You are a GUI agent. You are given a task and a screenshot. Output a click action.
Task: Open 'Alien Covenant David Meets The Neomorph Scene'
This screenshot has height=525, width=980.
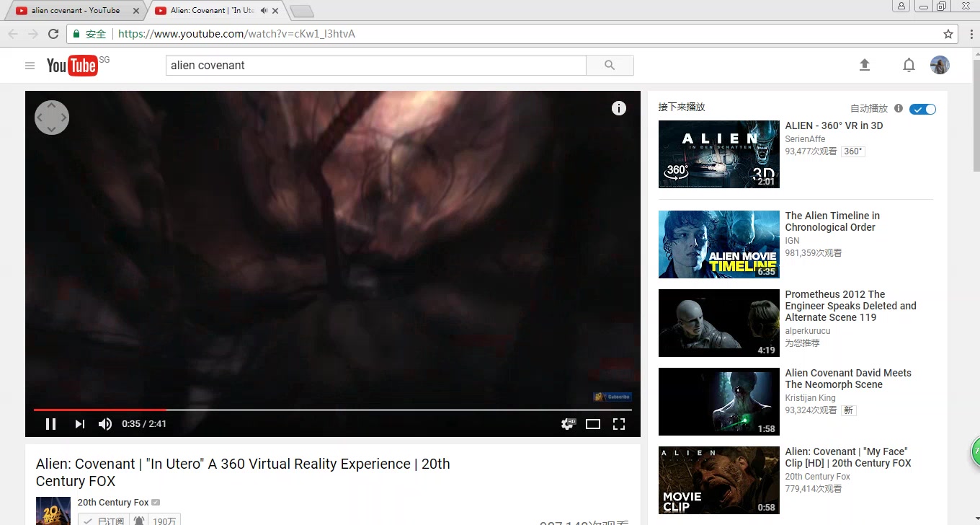pos(848,379)
